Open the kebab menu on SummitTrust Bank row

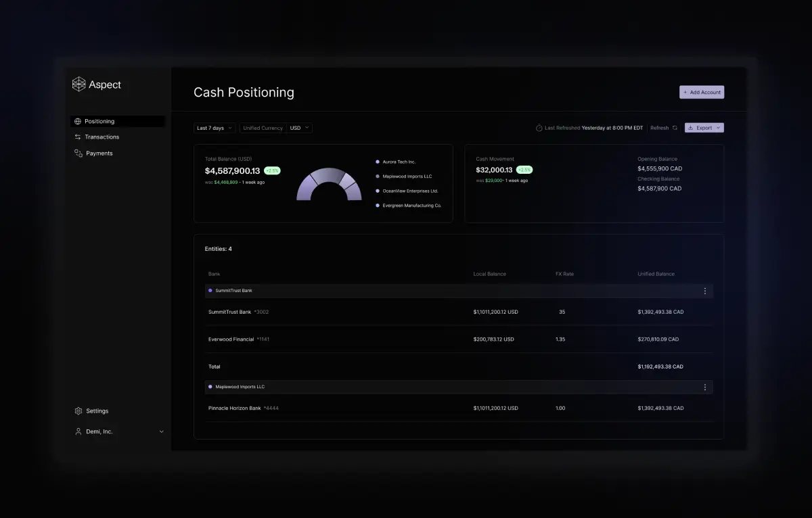[705, 291]
